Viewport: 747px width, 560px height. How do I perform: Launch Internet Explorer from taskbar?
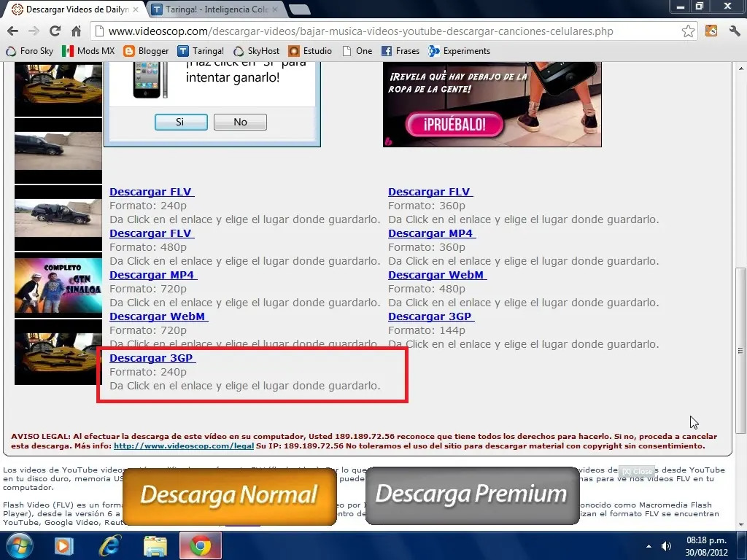[x=109, y=545]
